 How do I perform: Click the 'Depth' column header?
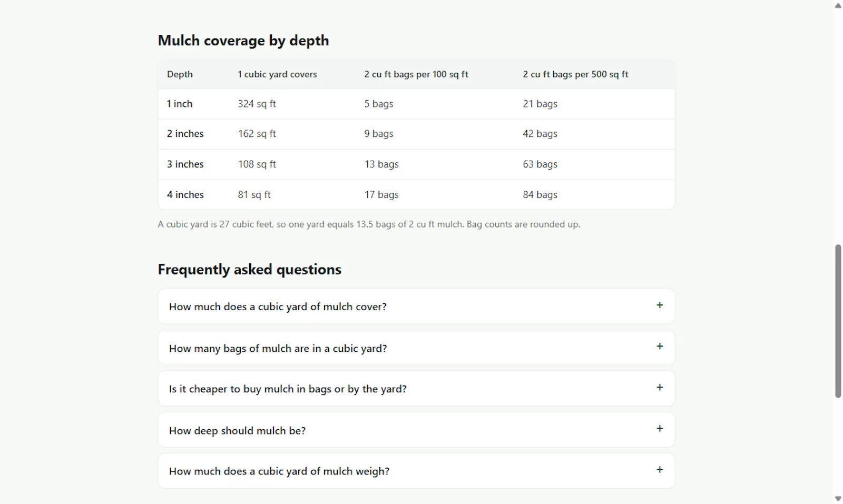coord(180,74)
